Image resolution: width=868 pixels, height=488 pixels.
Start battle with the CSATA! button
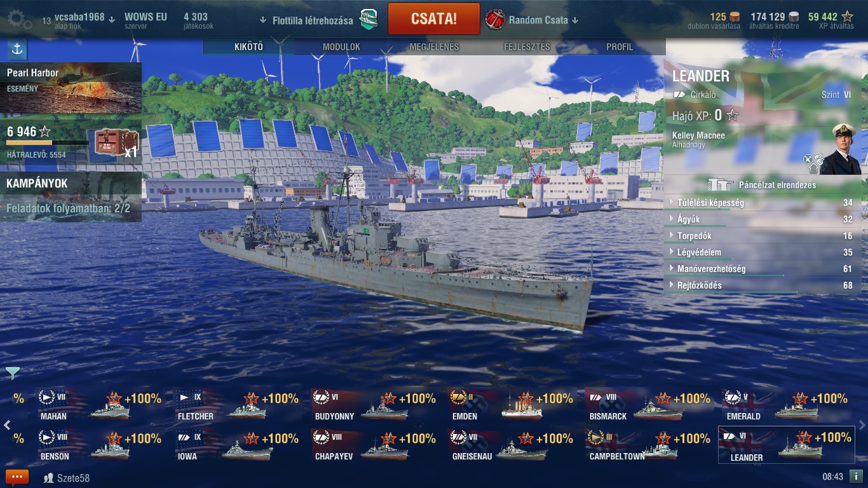[434, 18]
